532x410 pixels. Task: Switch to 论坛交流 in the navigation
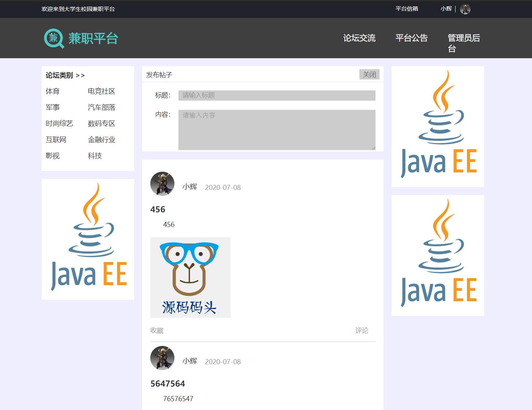[x=359, y=38]
